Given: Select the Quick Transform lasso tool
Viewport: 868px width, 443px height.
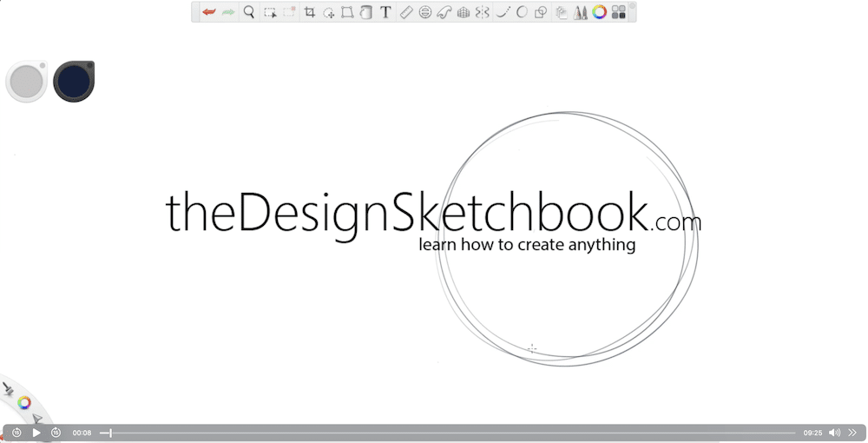Looking at the screenshot, I should (329, 12).
